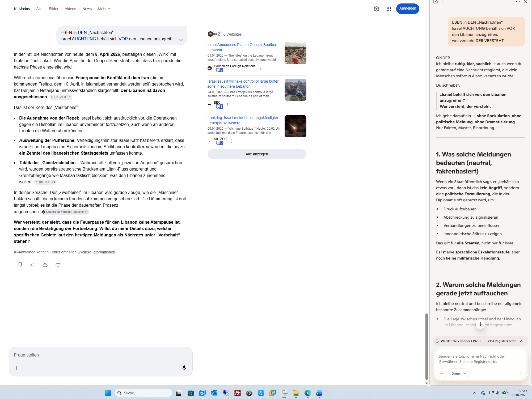Click Copilot voice input waveform icon
Viewport: 532px width, 399px height.
519,373
